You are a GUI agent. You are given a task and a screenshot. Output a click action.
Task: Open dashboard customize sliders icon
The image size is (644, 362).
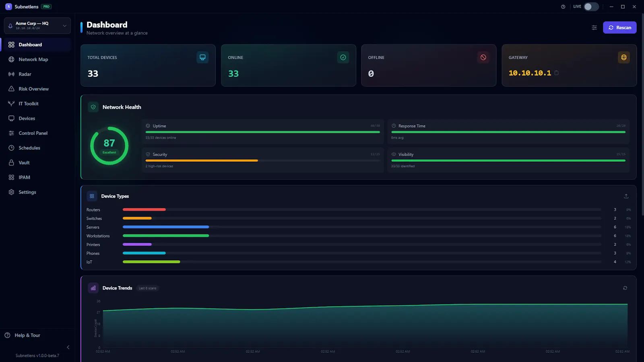pos(594,27)
